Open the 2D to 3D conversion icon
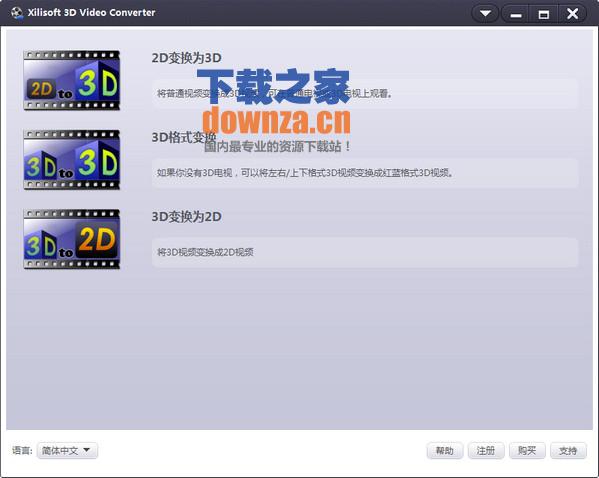Image resolution: width=599 pixels, height=478 pixels. [x=71, y=80]
